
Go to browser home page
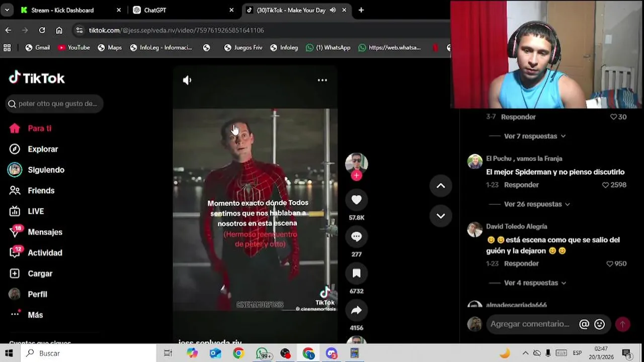59,30
